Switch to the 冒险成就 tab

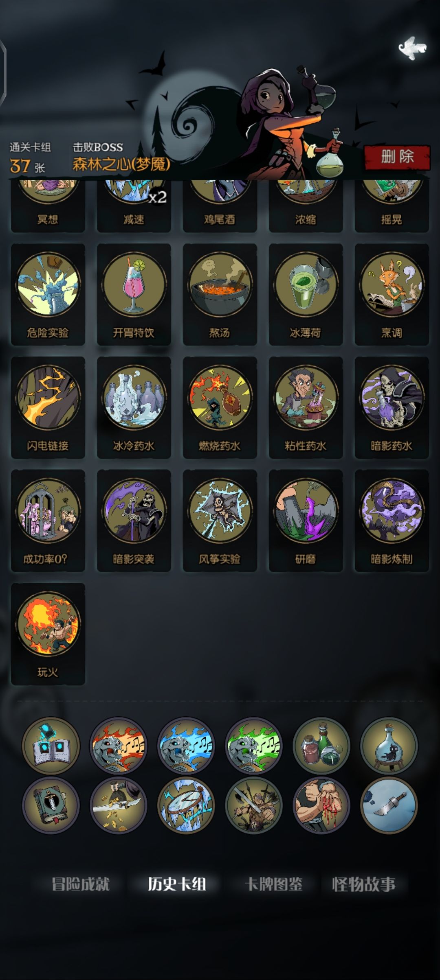(81, 884)
